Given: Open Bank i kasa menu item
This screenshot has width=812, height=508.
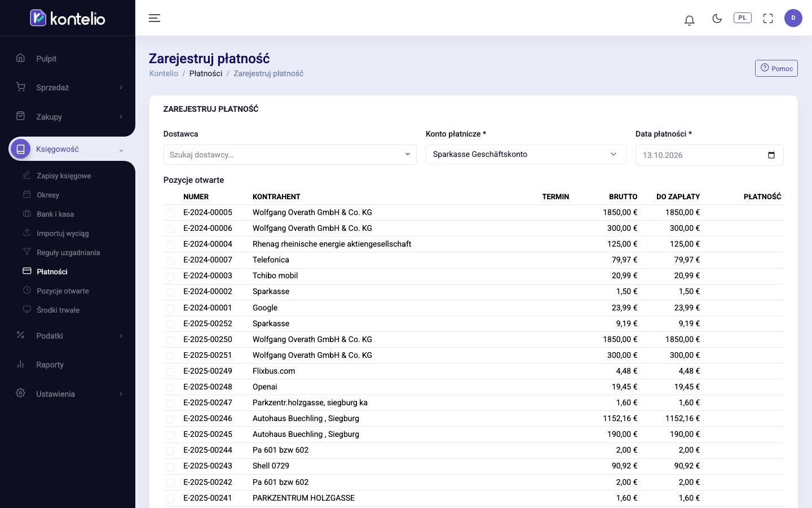Looking at the screenshot, I should pyautogui.click(x=55, y=214).
